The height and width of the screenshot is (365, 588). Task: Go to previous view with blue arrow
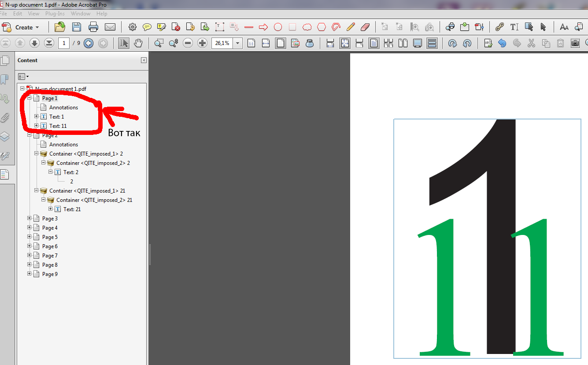(89, 43)
